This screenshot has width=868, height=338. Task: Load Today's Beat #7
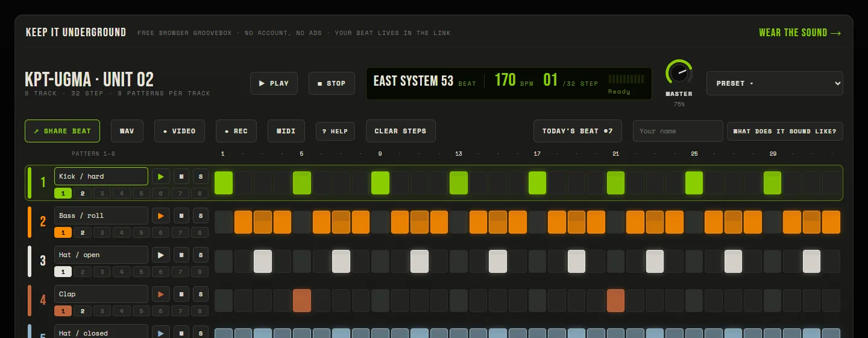[x=577, y=131]
